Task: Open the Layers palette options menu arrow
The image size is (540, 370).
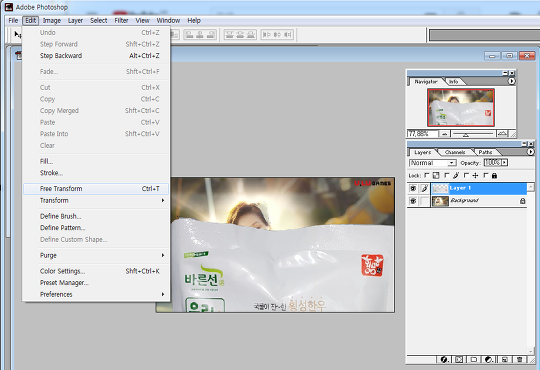Action: click(531, 152)
